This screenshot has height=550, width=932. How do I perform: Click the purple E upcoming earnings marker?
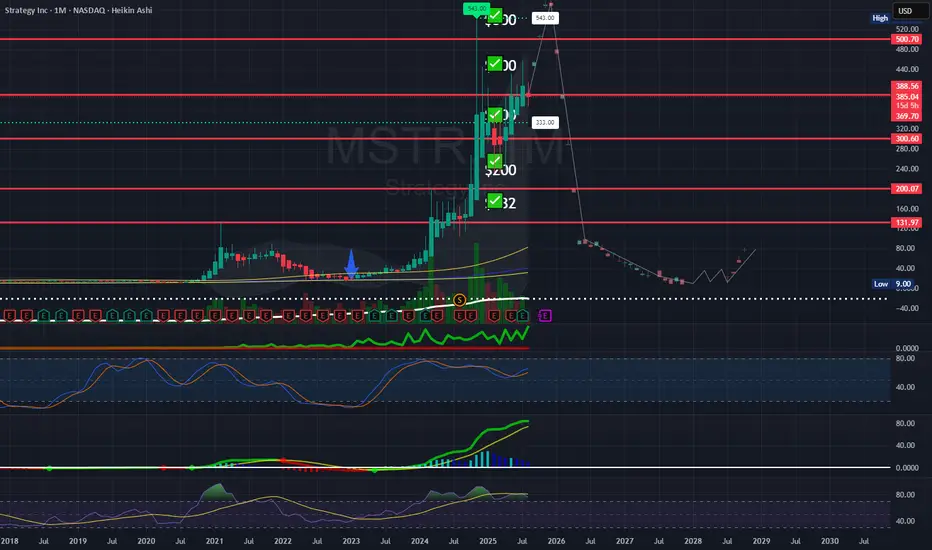(545, 316)
